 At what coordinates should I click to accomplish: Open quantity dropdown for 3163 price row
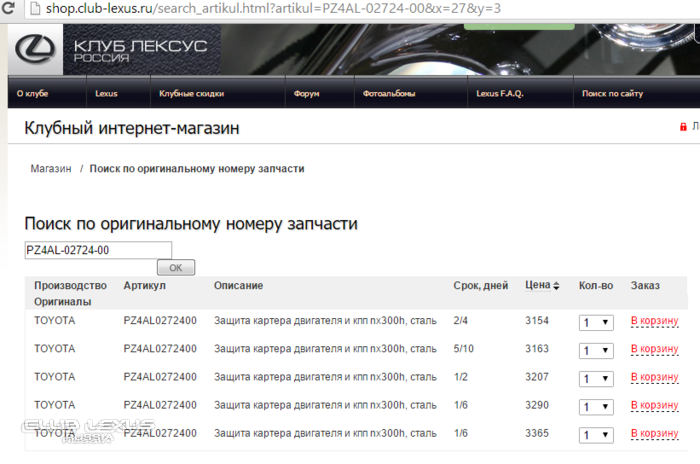click(596, 350)
